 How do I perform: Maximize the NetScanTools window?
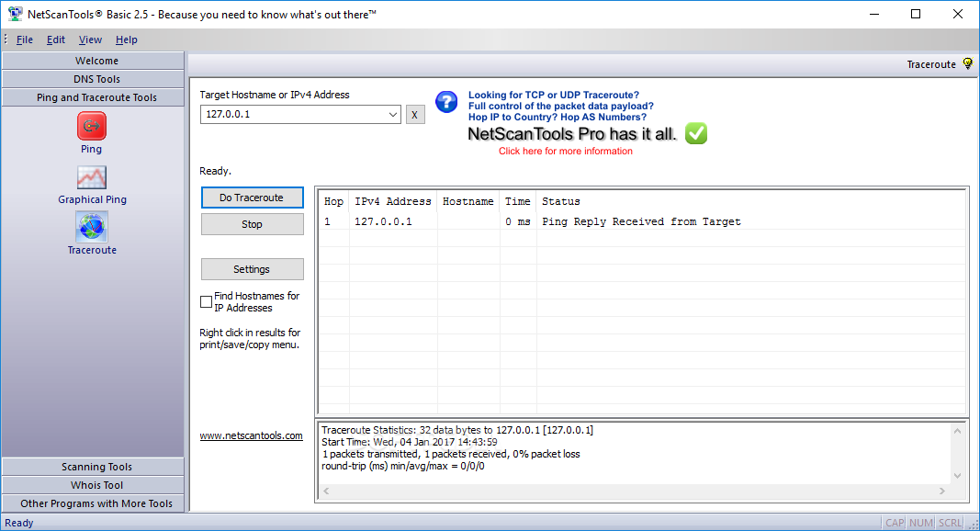pyautogui.click(x=916, y=14)
